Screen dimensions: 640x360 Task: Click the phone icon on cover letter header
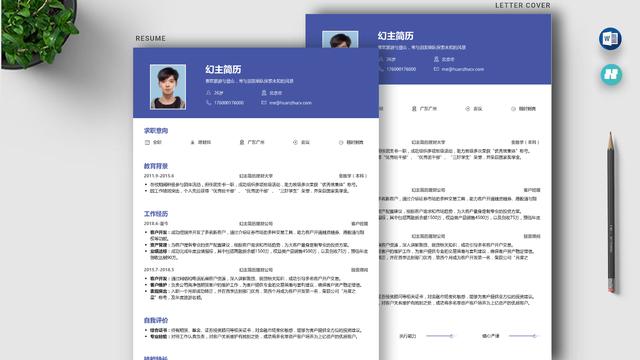381,69
